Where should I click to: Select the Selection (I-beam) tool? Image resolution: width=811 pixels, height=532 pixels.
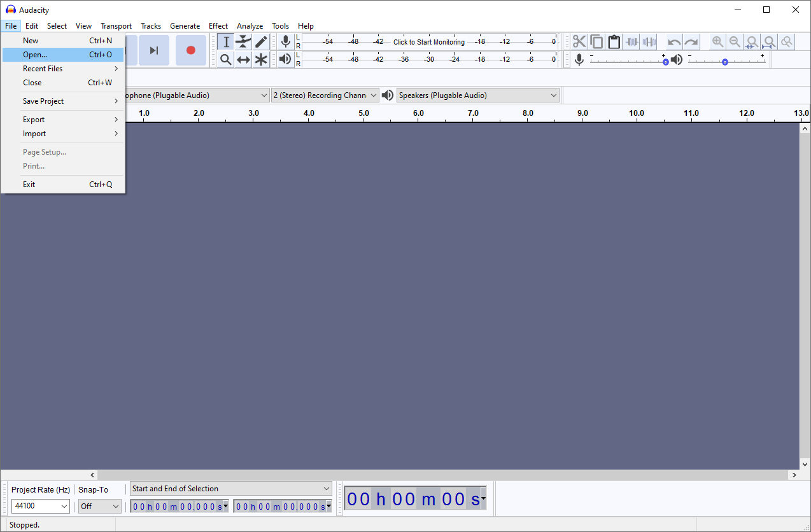[226, 42]
